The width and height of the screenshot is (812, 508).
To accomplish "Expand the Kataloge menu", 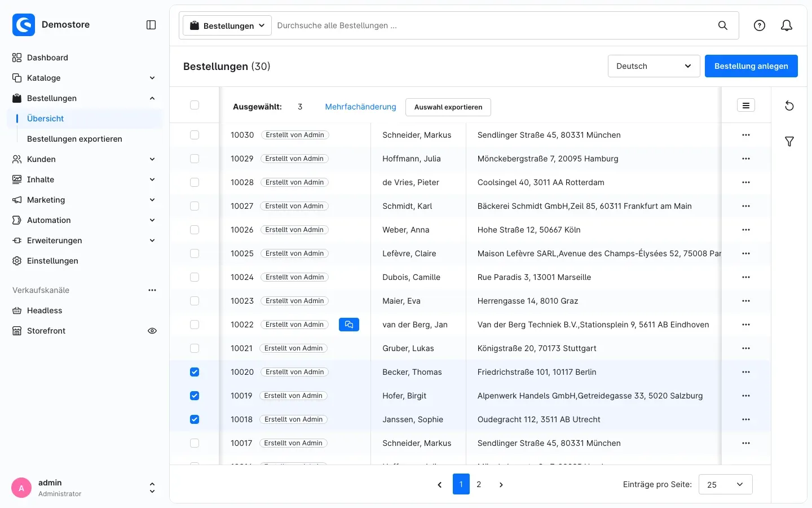I will [x=85, y=78].
